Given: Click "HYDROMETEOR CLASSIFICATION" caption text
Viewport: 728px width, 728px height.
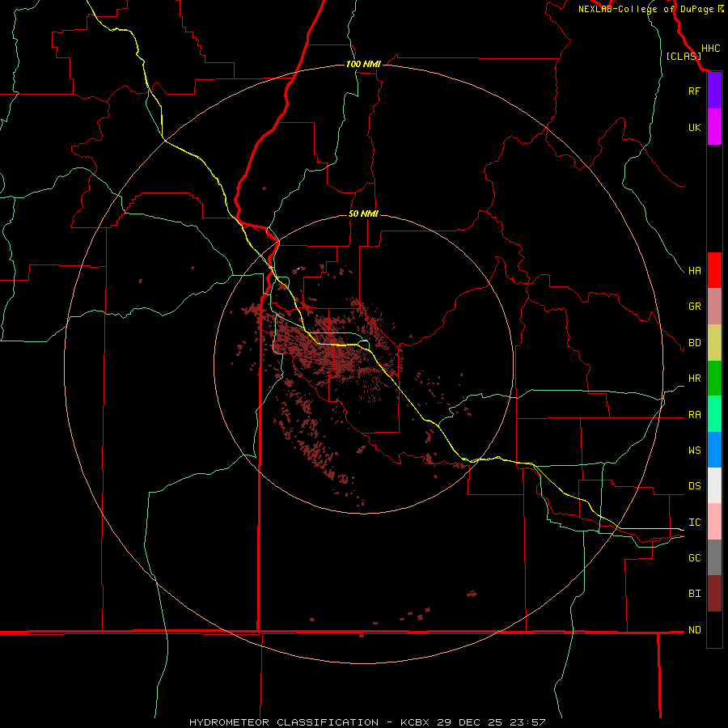Looking at the screenshot, I should click(284, 722).
